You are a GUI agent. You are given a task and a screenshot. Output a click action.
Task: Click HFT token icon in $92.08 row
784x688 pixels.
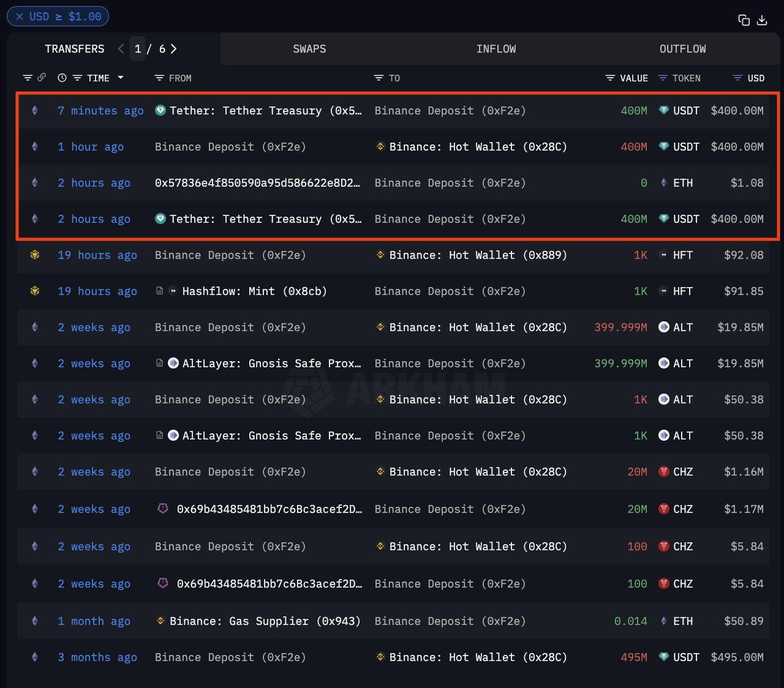click(x=663, y=255)
